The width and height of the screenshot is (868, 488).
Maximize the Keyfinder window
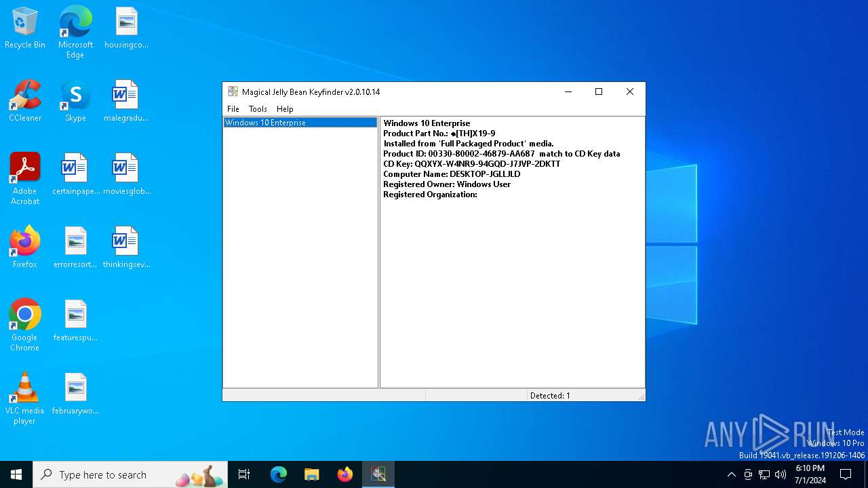pyautogui.click(x=599, y=91)
